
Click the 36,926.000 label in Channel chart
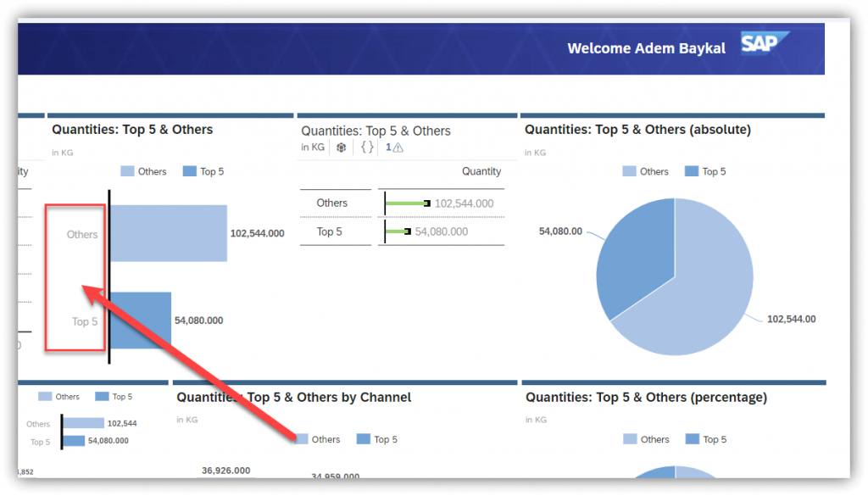pyautogui.click(x=225, y=471)
